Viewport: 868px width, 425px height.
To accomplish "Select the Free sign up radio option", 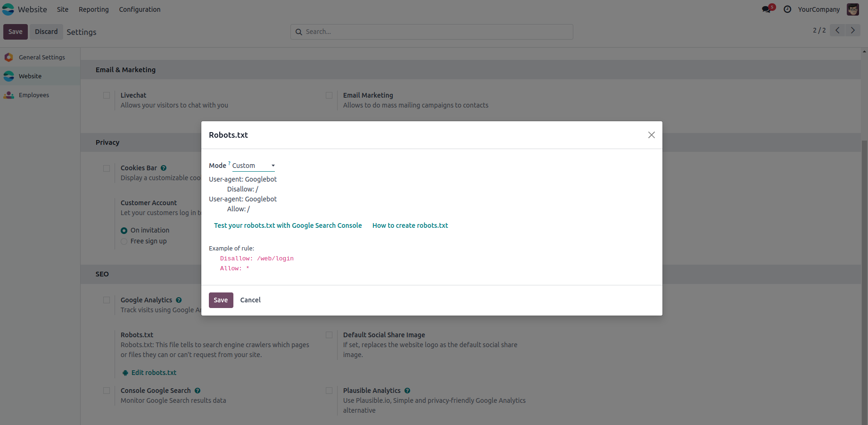I will (124, 242).
